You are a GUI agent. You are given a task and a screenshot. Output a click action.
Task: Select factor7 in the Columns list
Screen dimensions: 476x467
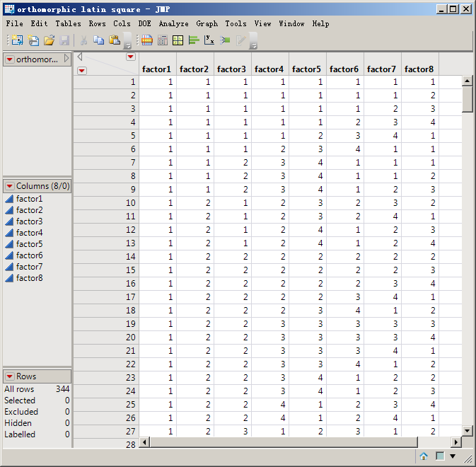click(x=29, y=267)
